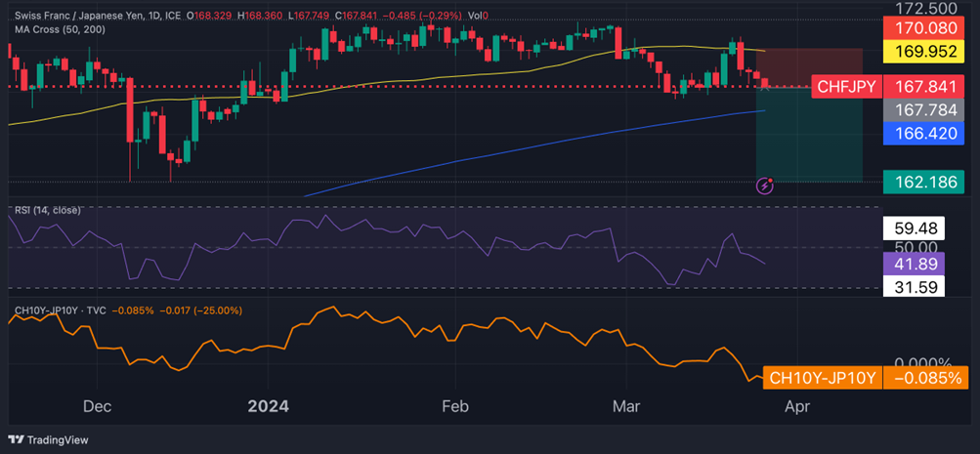980x454 pixels.
Task: Click the purple lightning event icon
Action: (x=765, y=185)
